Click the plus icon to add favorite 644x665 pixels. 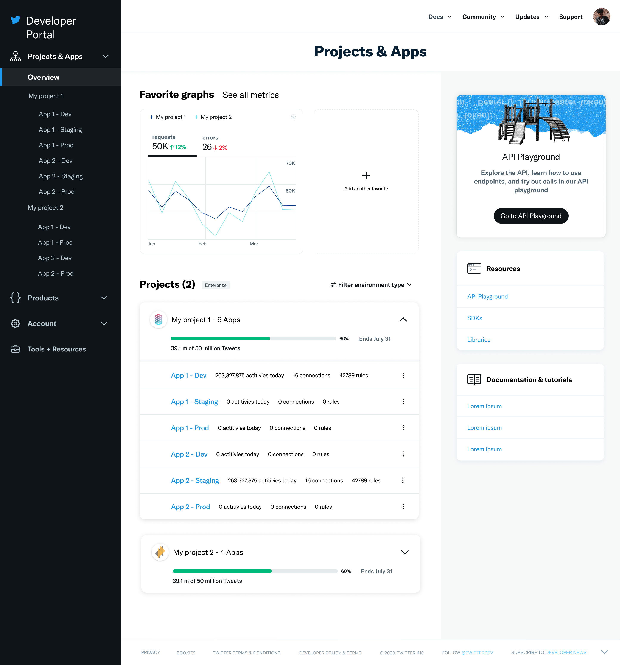[x=366, y=176]
